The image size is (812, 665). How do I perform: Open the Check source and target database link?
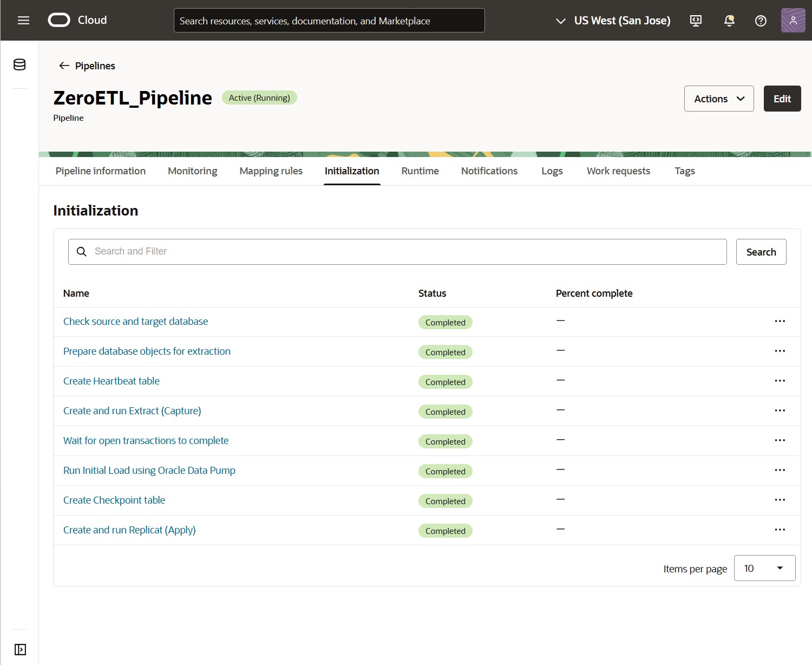point(135,321)
